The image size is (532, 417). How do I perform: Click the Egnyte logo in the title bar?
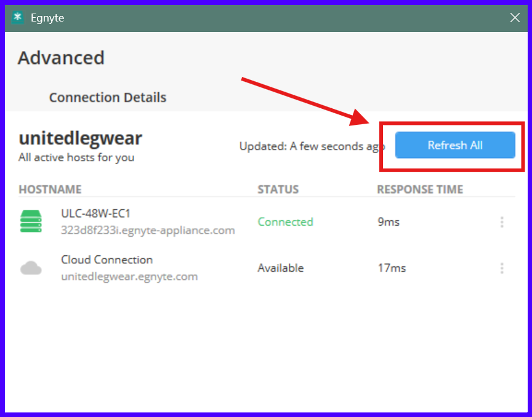coord(18,18)
